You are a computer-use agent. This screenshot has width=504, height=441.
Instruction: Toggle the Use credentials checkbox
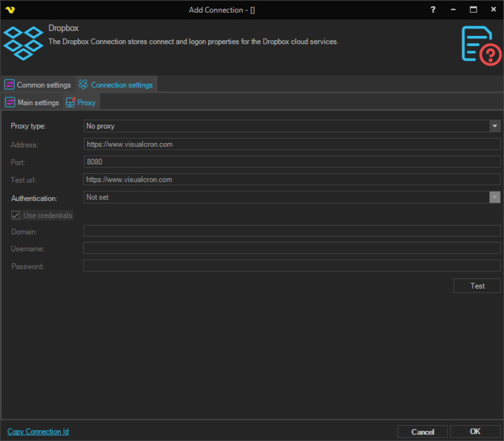coord(16,215)
